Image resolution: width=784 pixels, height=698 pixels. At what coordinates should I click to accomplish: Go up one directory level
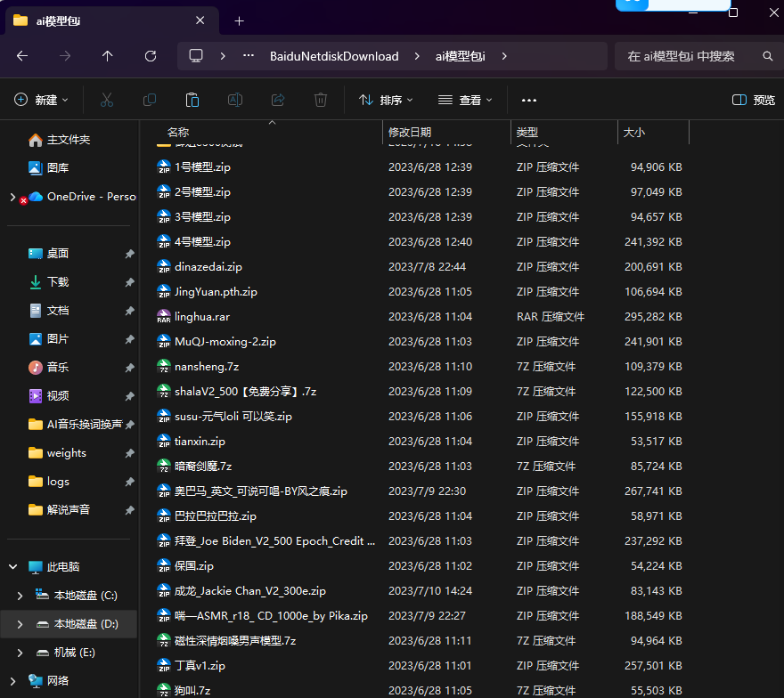coord(108,56)
